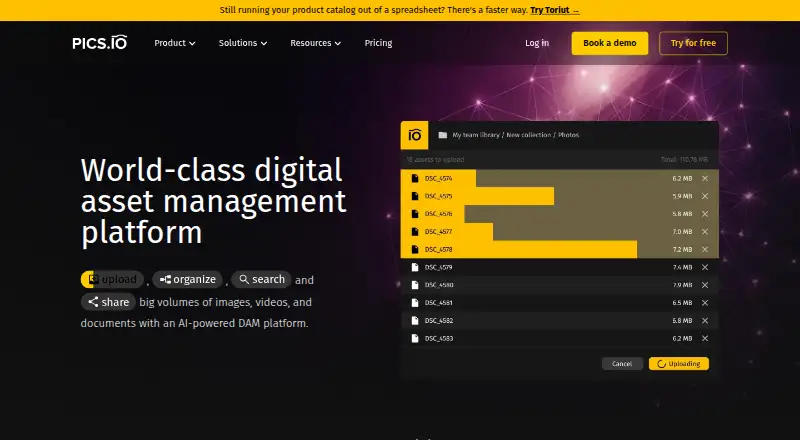Select the DSC_4579 file name

438,267
